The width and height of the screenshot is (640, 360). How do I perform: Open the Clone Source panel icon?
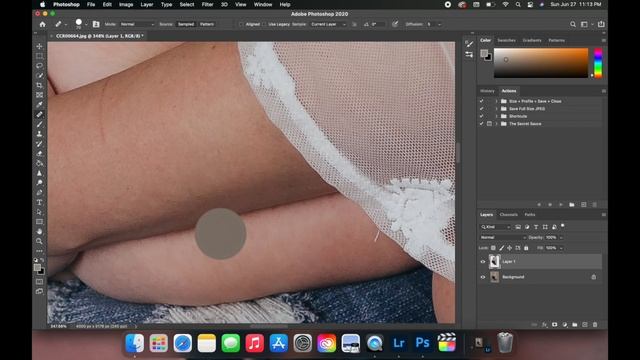[96, 24]
